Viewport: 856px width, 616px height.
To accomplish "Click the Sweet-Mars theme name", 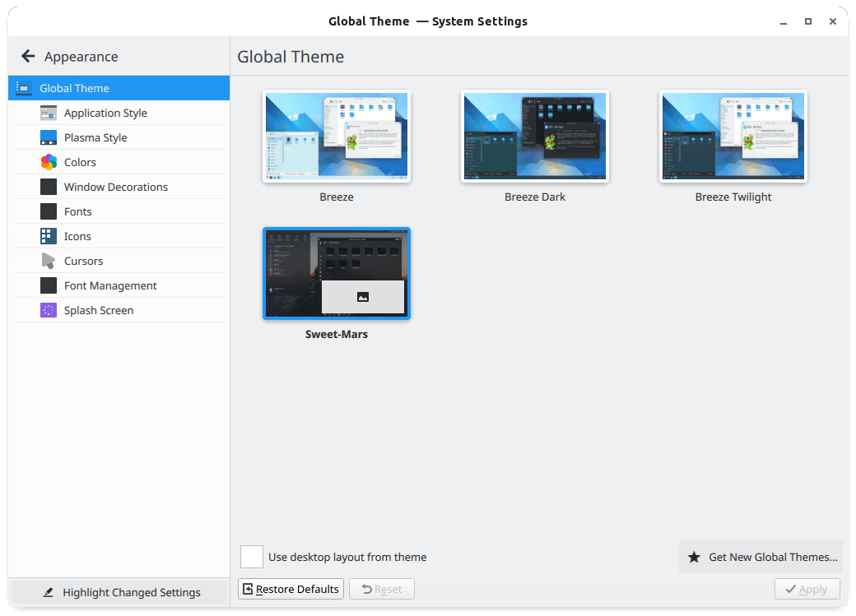I will 337,334.
